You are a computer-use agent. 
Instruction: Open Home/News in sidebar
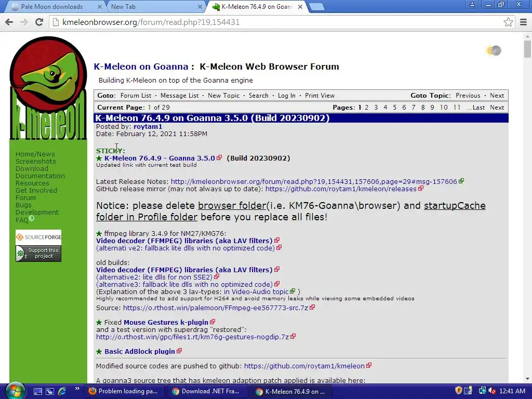click(x=35, y=154)
